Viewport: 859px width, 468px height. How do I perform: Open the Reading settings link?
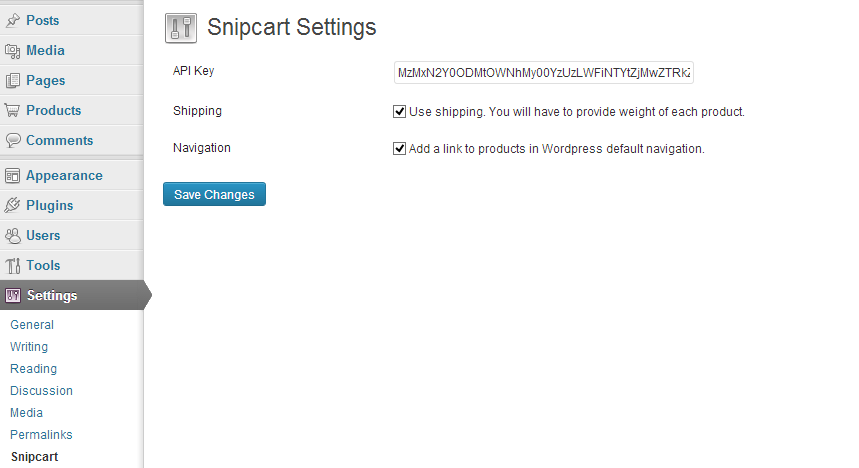[33, 369]
